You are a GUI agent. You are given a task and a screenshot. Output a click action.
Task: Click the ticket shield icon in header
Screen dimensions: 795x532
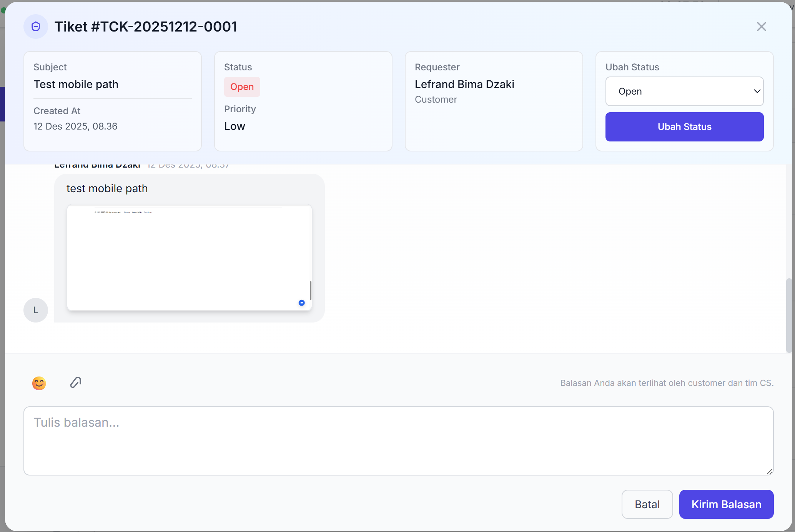36,27
